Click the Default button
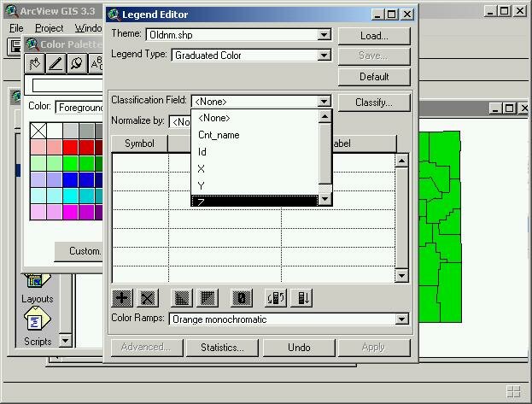Viewport: 532px width, 404px height. (374, 77)
